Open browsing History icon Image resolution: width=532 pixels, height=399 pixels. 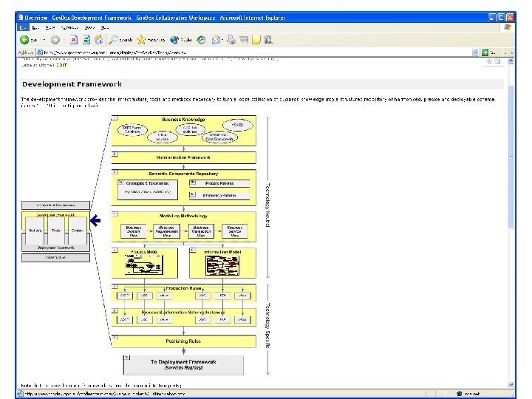201,40
